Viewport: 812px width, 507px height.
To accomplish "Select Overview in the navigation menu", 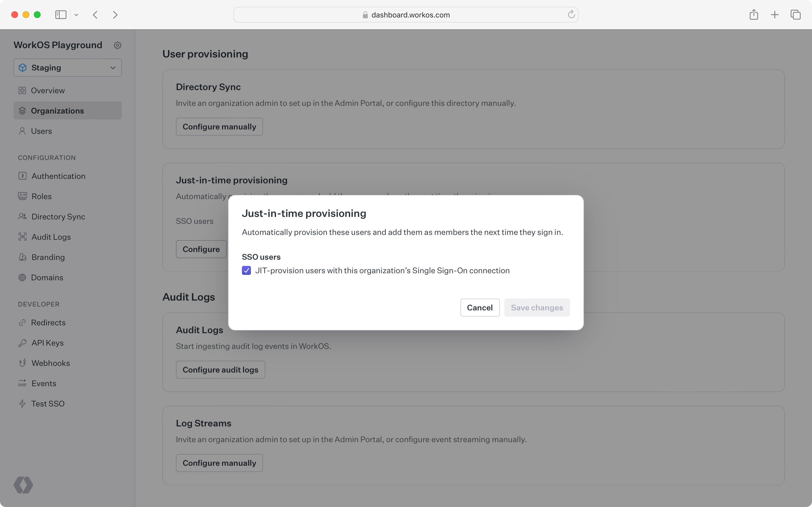I will [x=48, y=90].
